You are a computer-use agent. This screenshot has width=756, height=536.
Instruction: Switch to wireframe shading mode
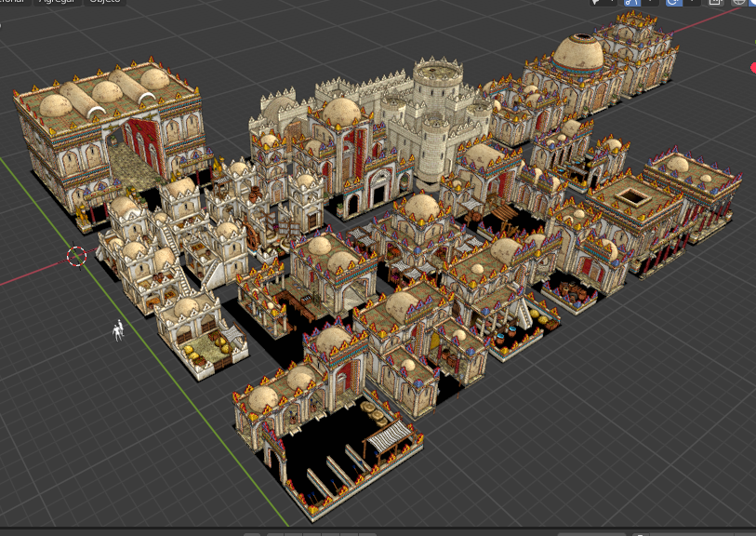(x=740, y=2)
